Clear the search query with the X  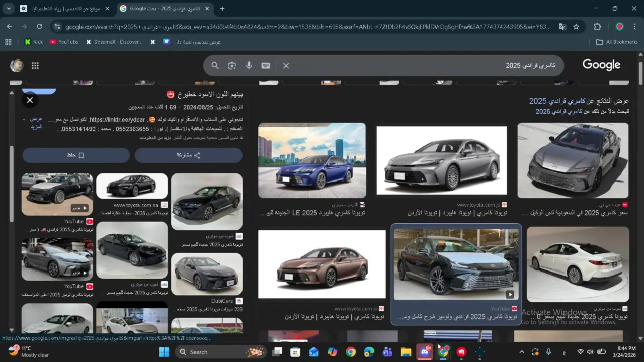(x=286, y=66)
